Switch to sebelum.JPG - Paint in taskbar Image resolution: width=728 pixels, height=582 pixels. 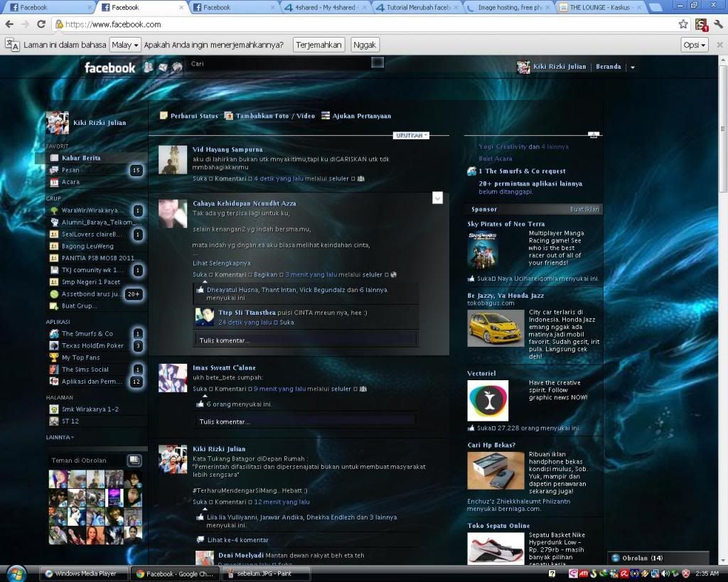tap(266, 573)
